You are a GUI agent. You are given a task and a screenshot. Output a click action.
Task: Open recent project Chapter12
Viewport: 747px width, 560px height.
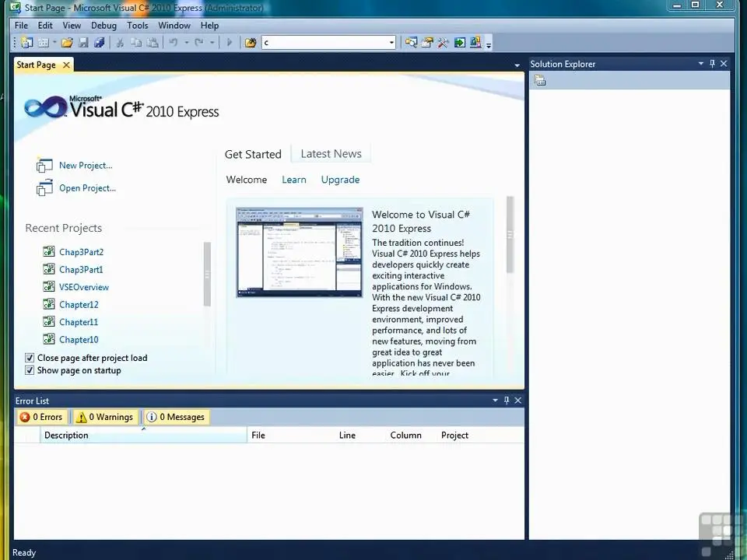(79, 305)
